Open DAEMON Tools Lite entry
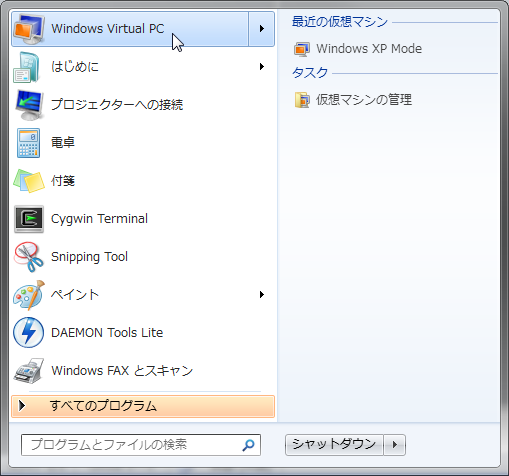 coord(143,333)
